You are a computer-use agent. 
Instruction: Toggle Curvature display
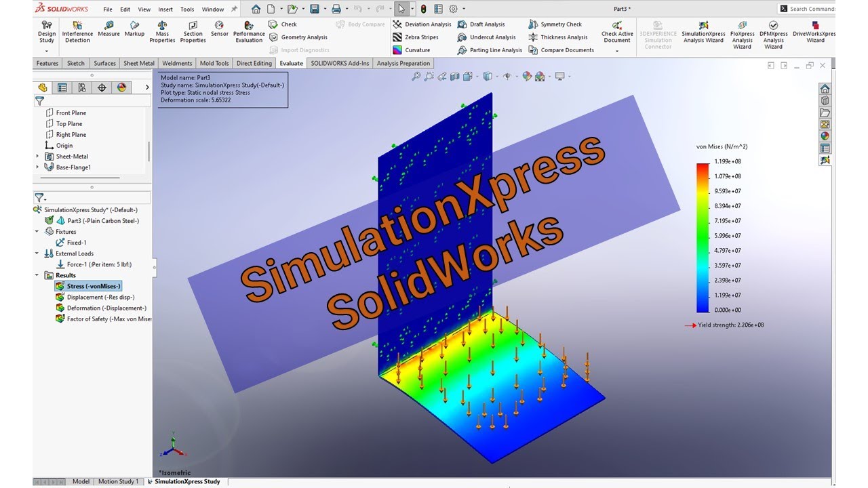[412, 50]
